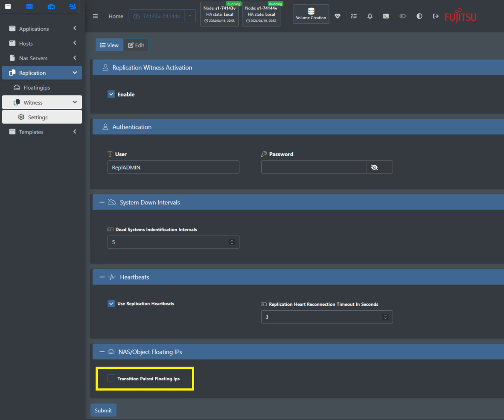This screenshot has height=420, width=504.
Task: Open the Applications menu item
Action: point(42,29)
